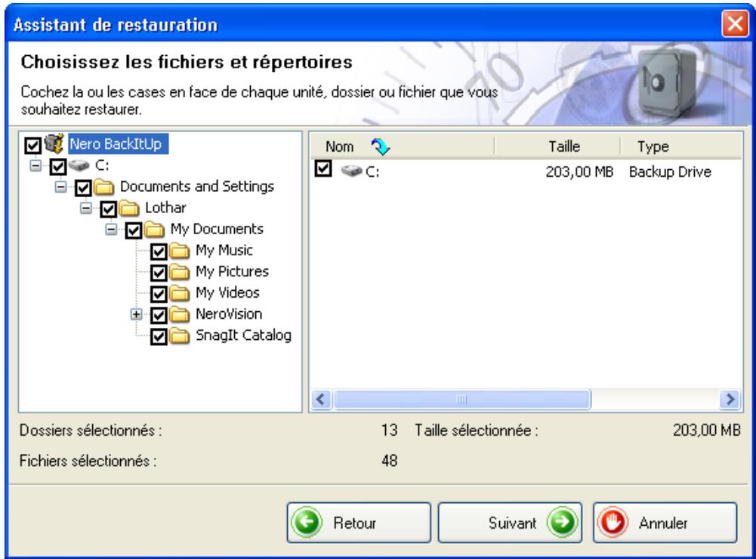This screenshot has height=559, width=756.
Task: Collapse the Documents and Settings node
Action: [60, 187]
